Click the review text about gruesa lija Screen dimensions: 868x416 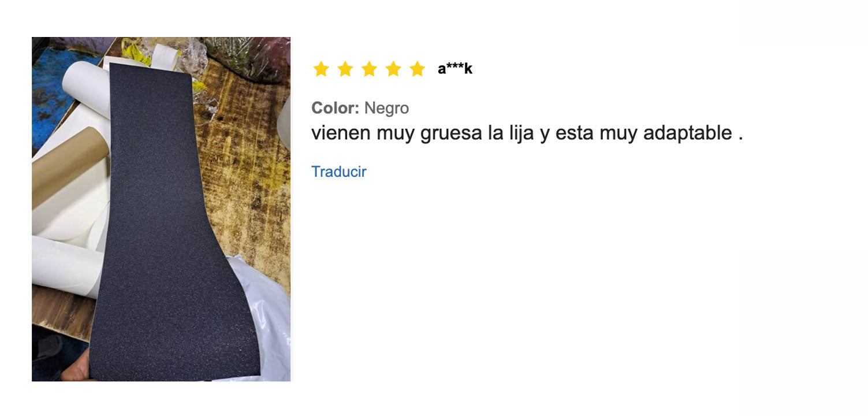pos(527,133)
